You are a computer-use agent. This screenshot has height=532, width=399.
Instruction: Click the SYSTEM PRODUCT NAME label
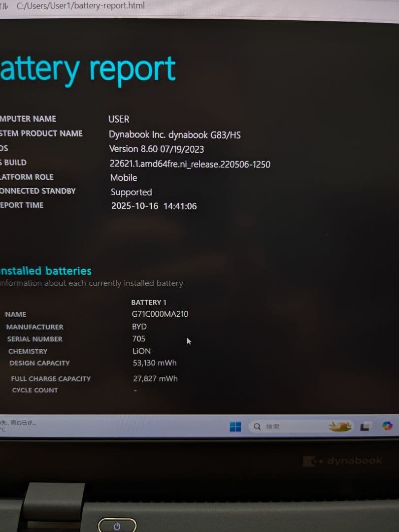(41, 133)
